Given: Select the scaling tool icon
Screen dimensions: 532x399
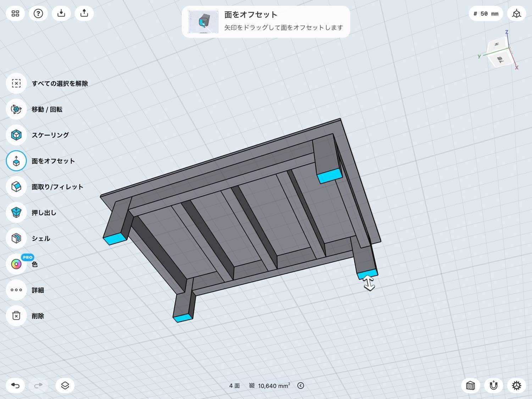Looking at the screenshot, I should click(16, 135).
